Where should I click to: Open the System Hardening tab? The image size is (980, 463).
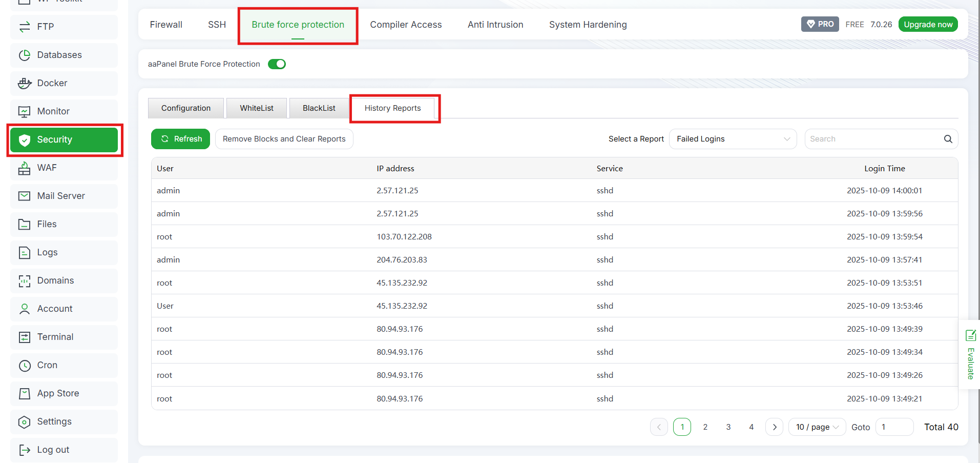[x=588, y=25]
